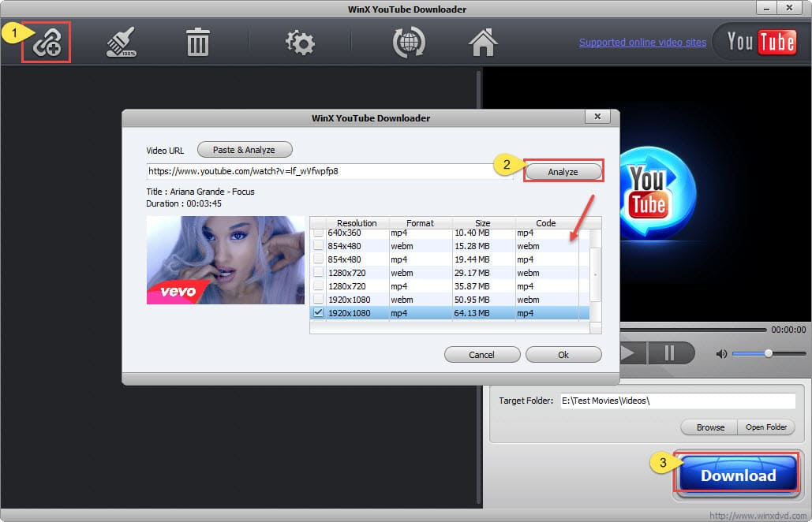Open the Supported online video sites link

[642, 43]
